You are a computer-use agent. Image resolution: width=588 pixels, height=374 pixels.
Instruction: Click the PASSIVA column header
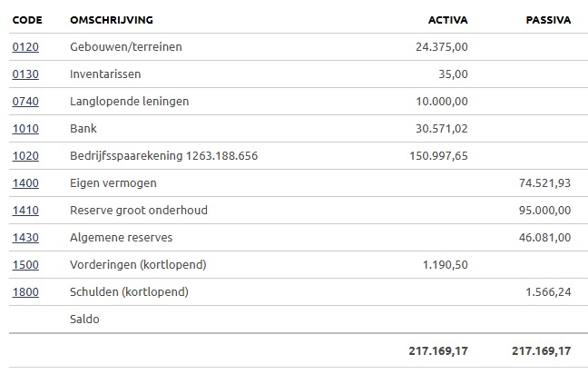tap(548, 20)
